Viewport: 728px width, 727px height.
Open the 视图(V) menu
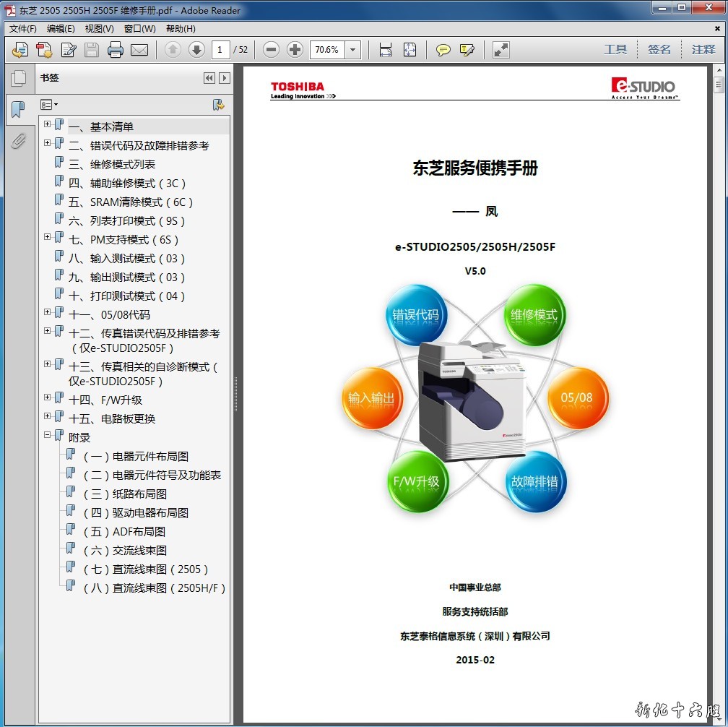tap(99, 29)
